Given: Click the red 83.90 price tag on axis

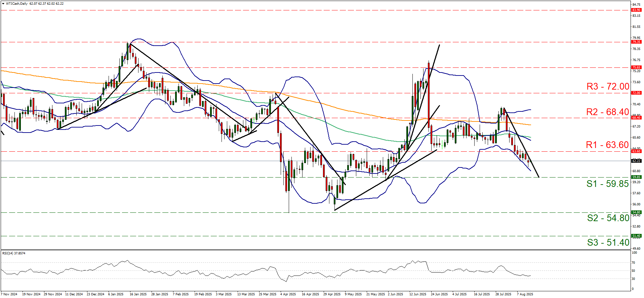Looking at the screenshot, I should pyautogui.click(x=636, y=10).
